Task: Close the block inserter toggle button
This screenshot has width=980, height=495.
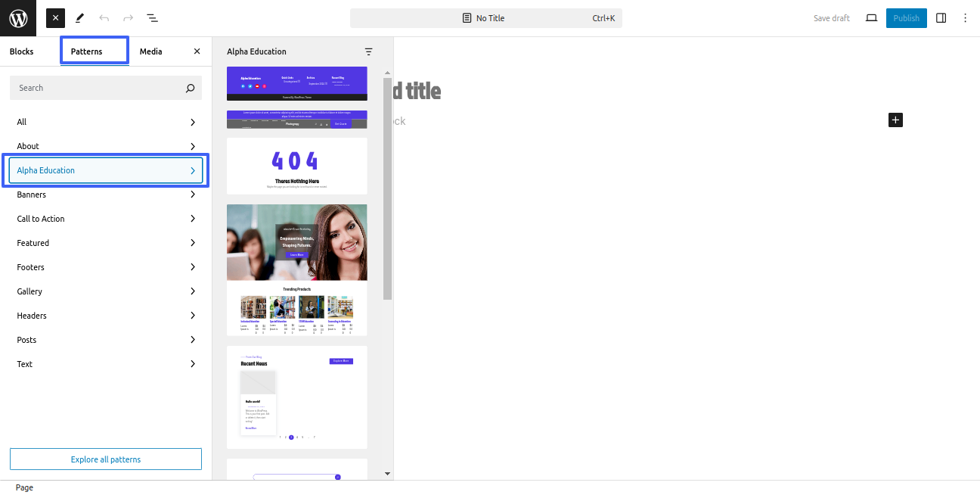Action: (x=55, y=18)
